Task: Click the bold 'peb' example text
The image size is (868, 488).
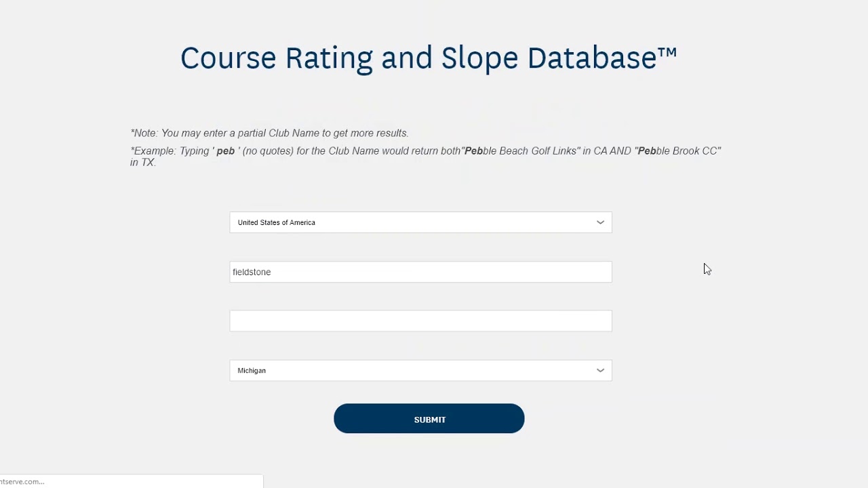Action: pos(226,151)
